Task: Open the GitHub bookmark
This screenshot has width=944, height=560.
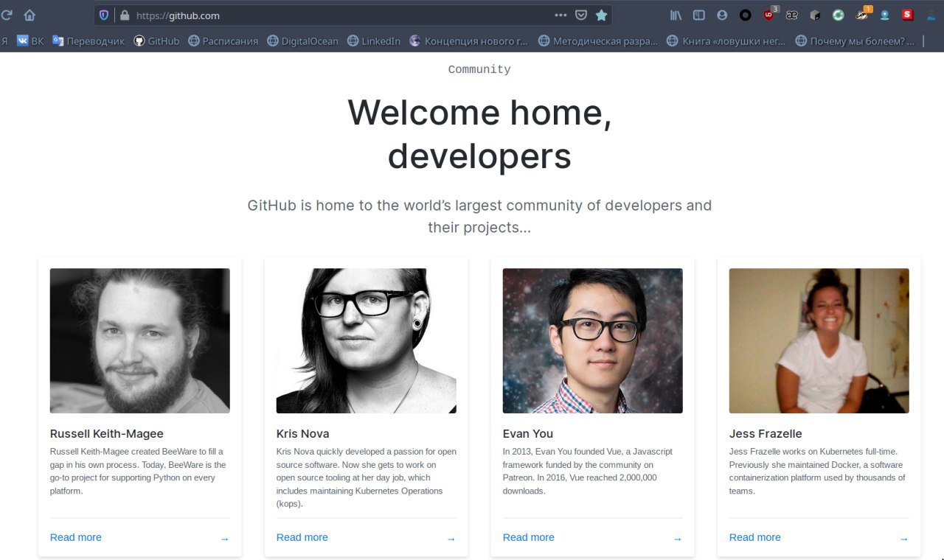Action: tap(156, 41)
